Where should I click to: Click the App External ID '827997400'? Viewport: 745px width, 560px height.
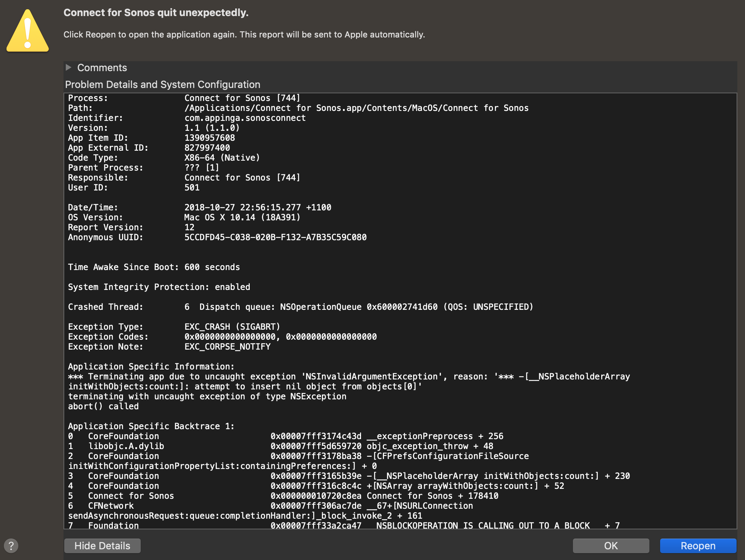[207, 148]
